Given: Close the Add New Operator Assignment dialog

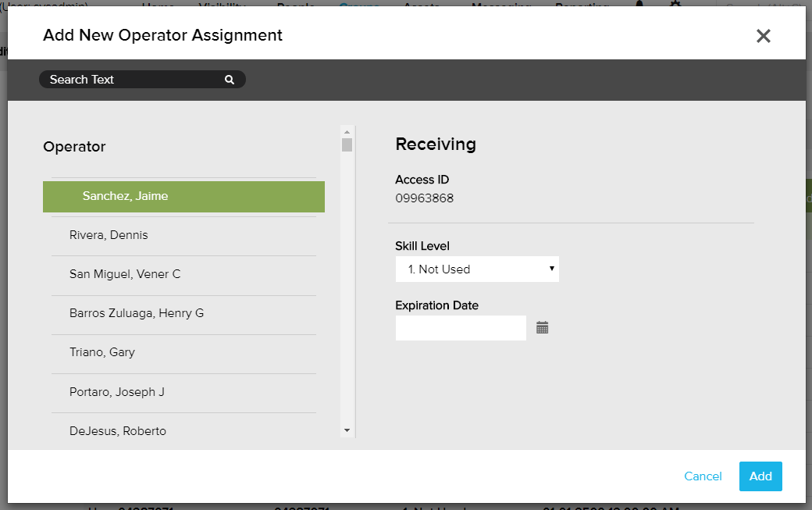Looking at the screenshot, I should [x=763, y=36].
